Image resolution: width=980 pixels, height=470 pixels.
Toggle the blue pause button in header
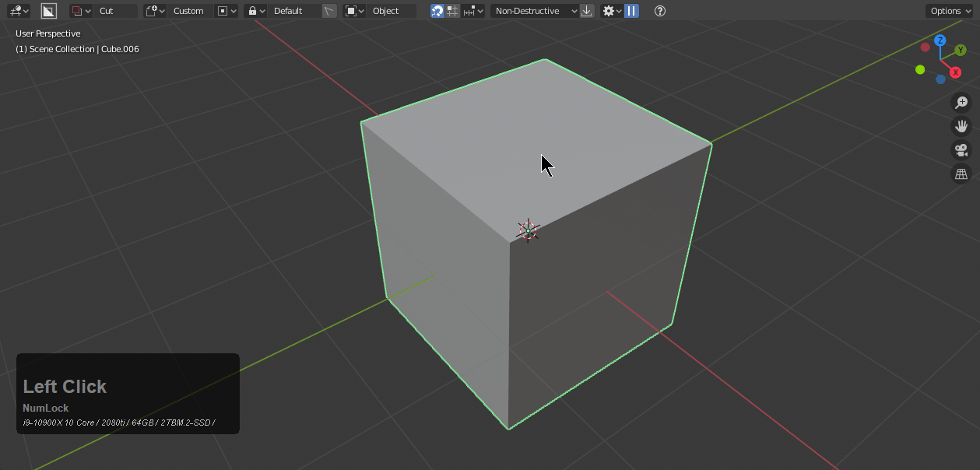(x=631, y=11)
